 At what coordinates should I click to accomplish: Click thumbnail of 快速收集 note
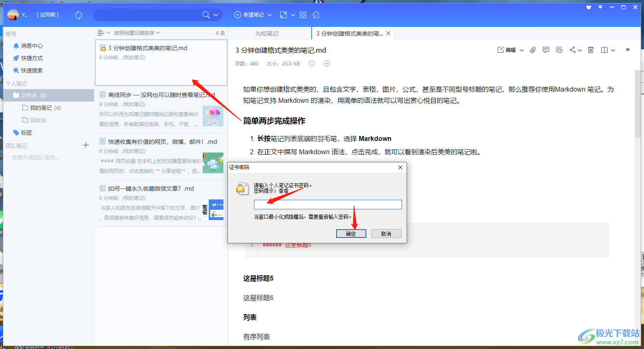click(213, 163)
